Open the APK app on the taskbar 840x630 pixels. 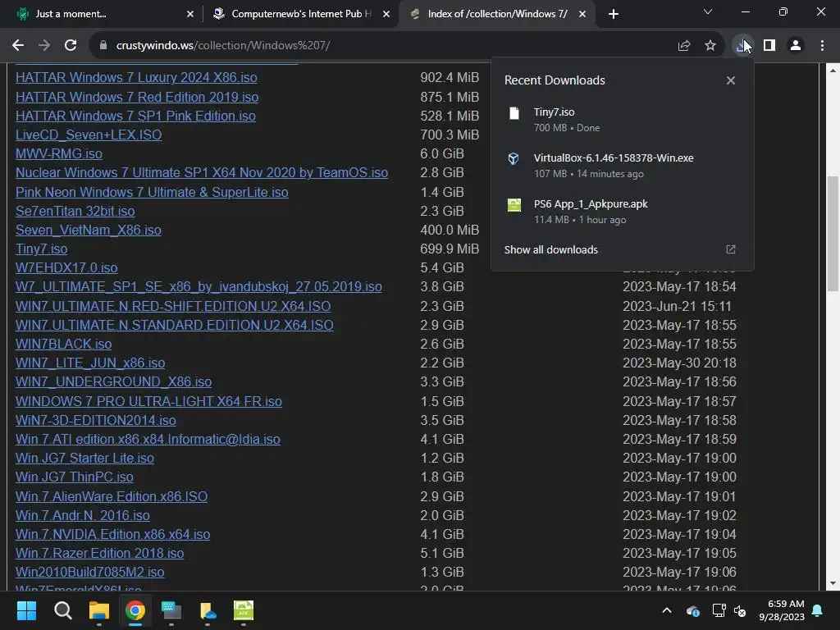coord(244,610)
